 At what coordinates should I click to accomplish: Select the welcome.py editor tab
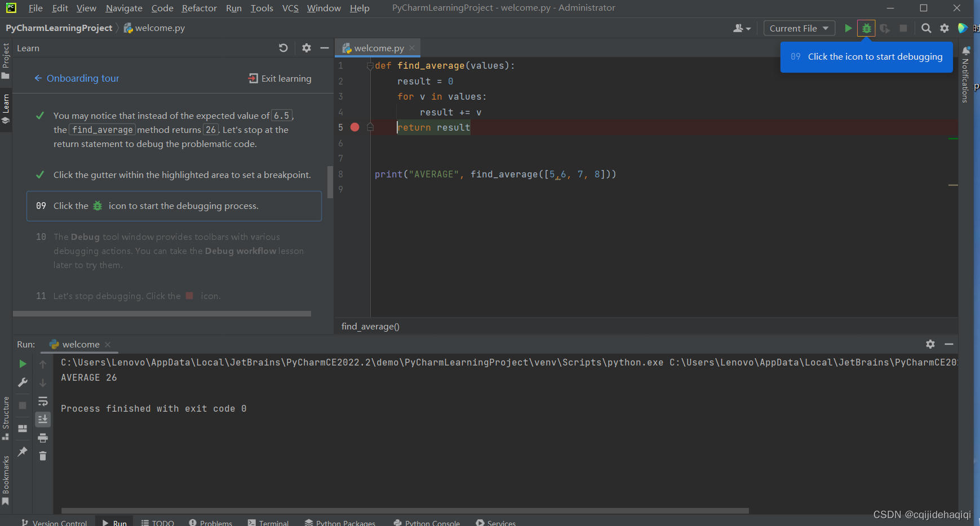pos(378,48)
